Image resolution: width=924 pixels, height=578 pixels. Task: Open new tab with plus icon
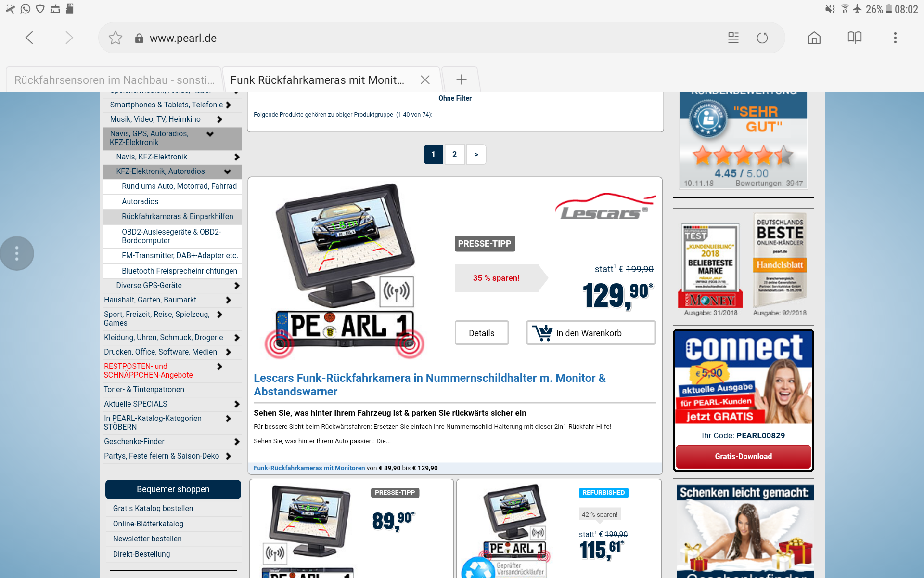coord(461,80)
